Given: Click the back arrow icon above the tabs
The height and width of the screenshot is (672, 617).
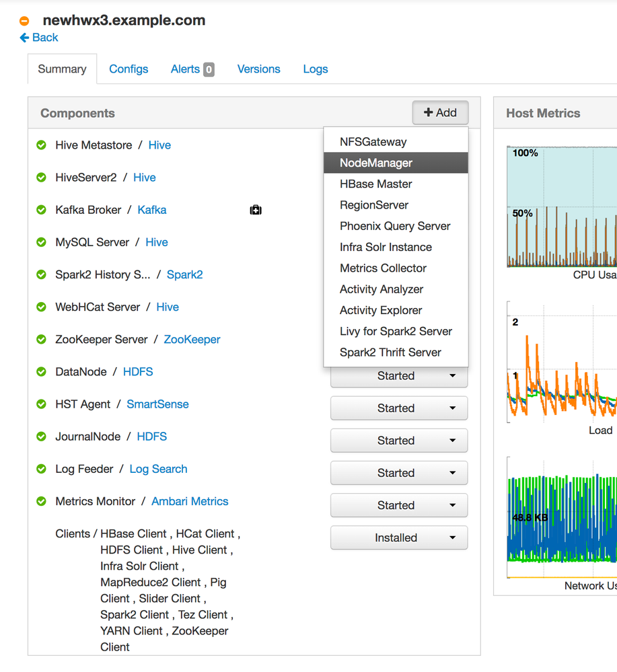Looking at the screenshot, I should point(24,38).
